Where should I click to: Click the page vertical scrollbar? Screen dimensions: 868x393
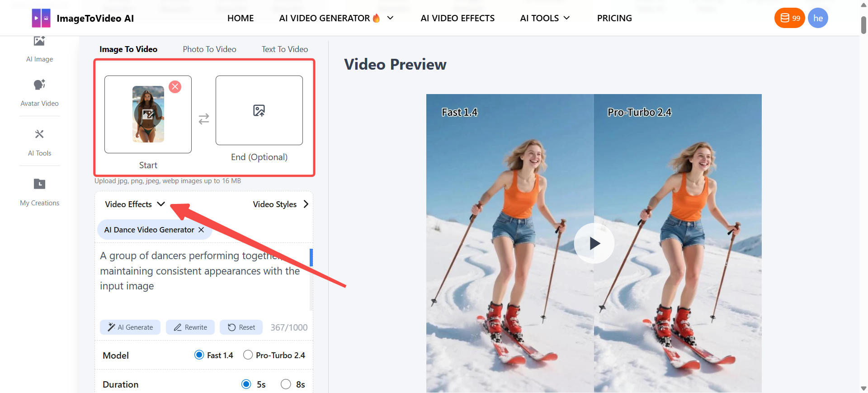click(x=863, y=25)
